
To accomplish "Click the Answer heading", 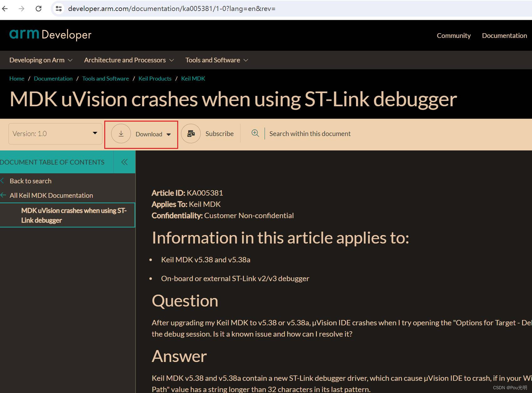I will pos(179,356).
